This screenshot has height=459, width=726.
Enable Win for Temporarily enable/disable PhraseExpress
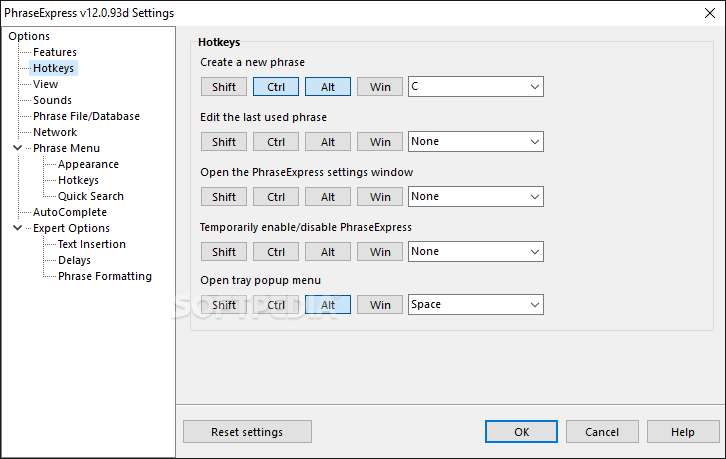pyautogui.click(x=380, y=252)
